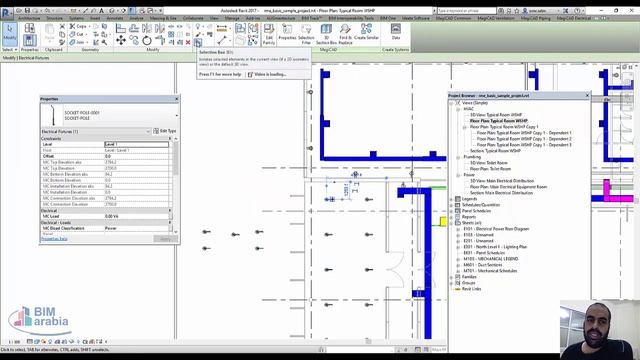Click the Text A icon in quick access toolbar
This screenshot has width=640, height=360.
tap(102, 11)
